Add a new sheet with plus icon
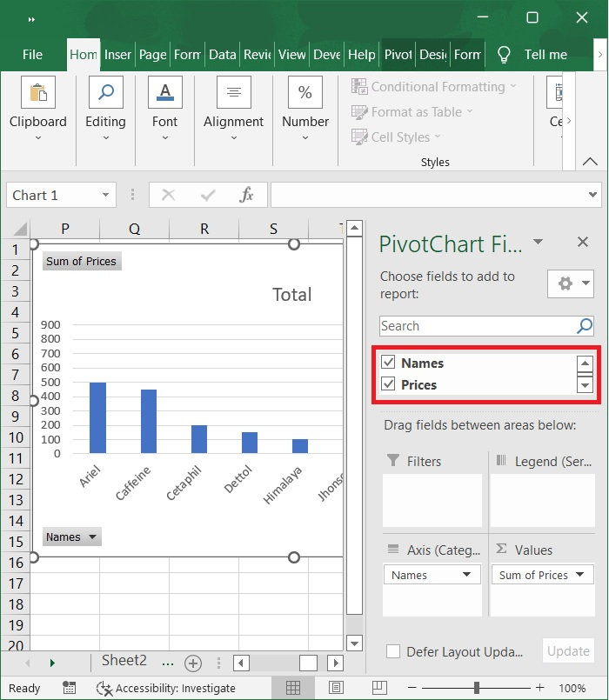 tap(193, 663)
